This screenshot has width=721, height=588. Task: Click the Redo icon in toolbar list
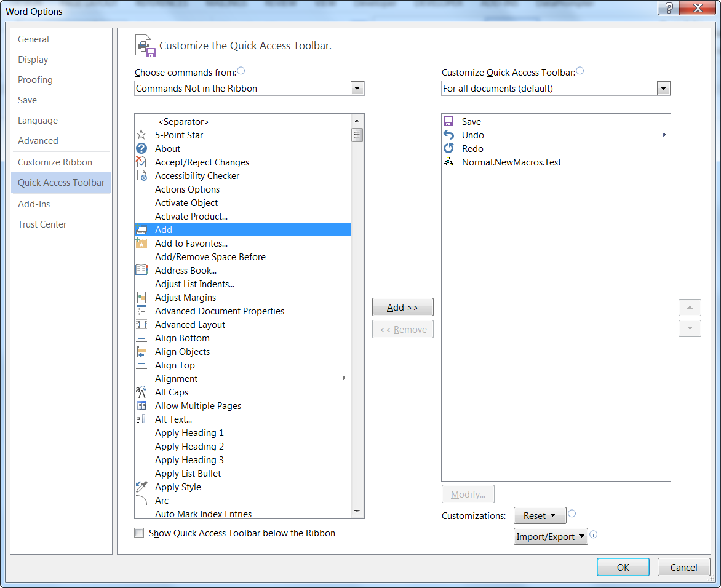point(448,148)
